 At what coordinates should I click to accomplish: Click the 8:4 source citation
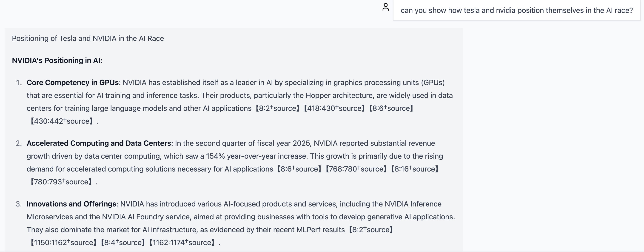click(123, 243)
